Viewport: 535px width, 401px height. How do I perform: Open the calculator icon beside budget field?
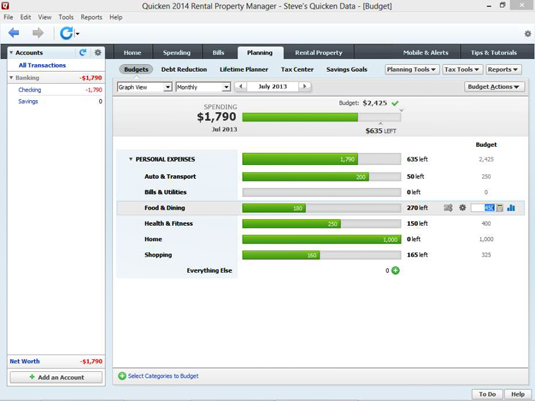(500, 208)
